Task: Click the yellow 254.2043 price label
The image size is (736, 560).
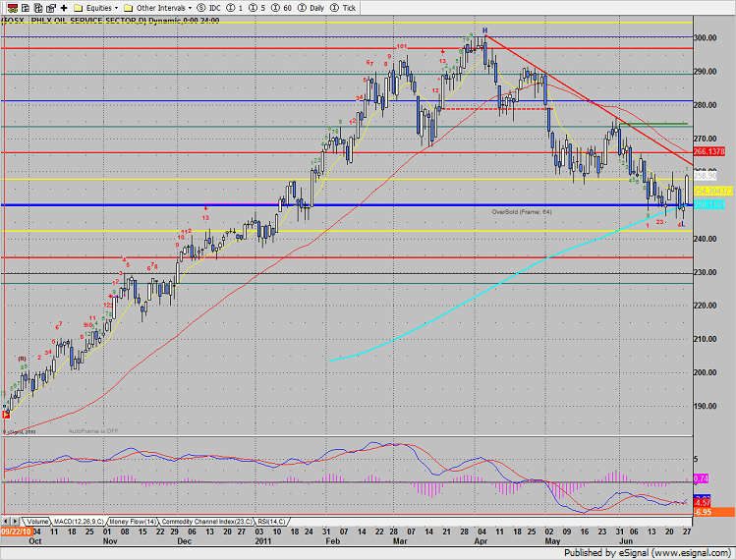Action: [713, 191]
